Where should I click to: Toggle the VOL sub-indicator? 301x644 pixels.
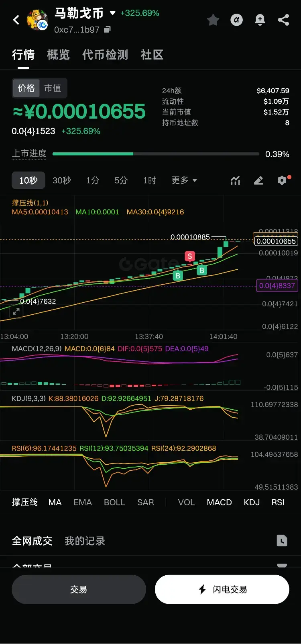(186, 502)
